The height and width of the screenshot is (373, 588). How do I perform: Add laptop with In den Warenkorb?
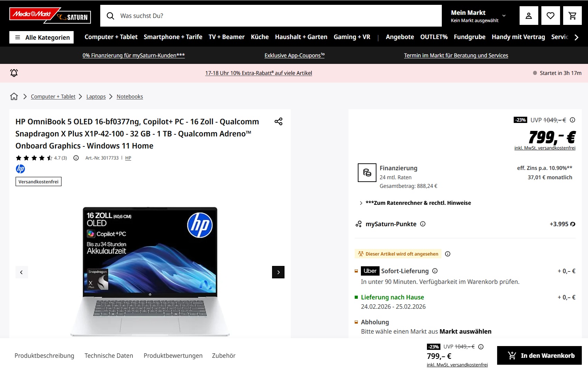pyautogui.click(x=539, y=355)
